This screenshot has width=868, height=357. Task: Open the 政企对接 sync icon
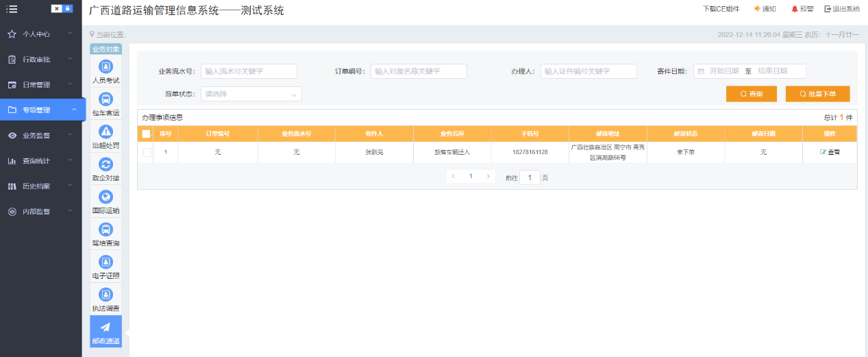point(106,164)
